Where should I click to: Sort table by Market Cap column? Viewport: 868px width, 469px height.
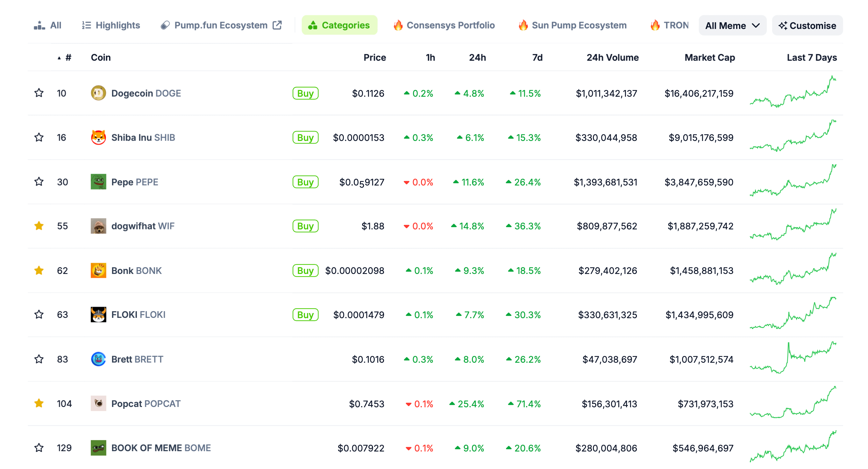click(x=709, y=58)
